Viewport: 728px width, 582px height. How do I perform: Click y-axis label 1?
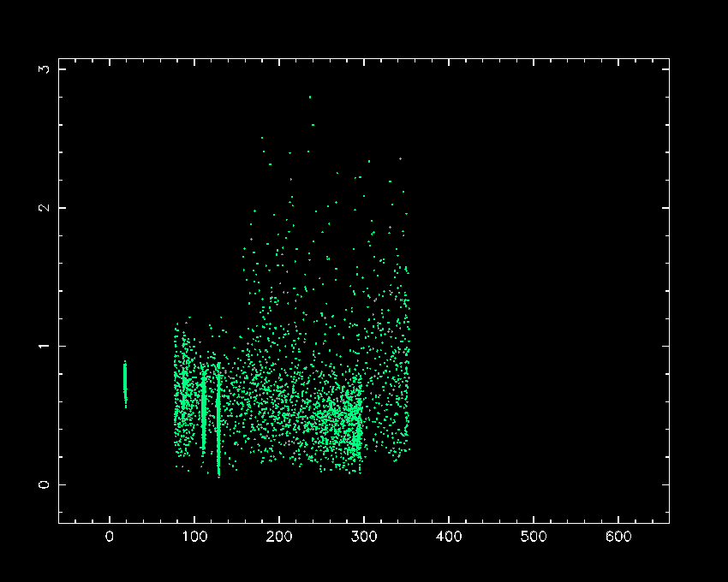pyautogui.click(x=44, y=347)
